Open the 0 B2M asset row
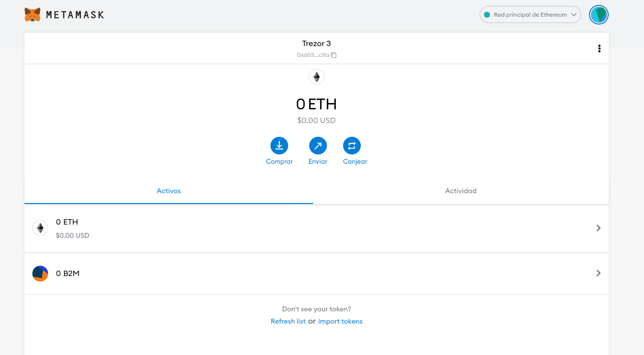 coord(317,273)
